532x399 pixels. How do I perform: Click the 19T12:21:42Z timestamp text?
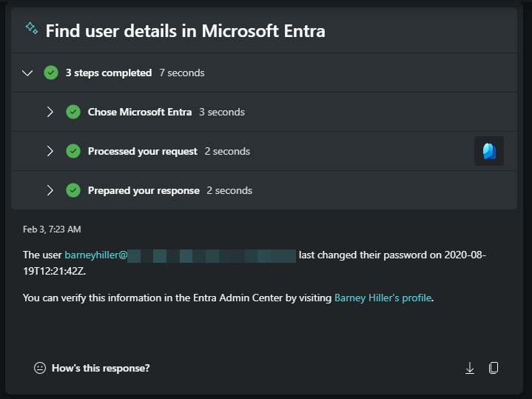coord(54,272)
